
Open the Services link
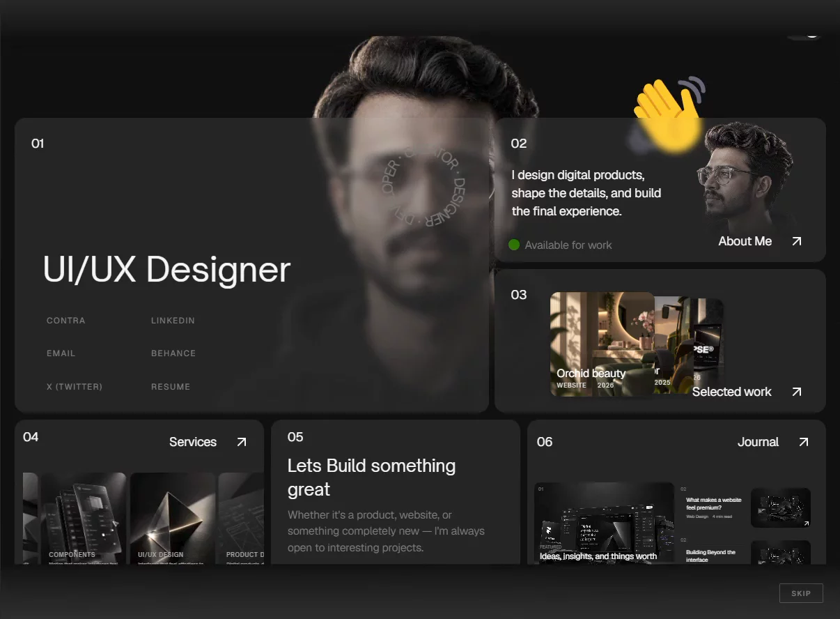193,442
